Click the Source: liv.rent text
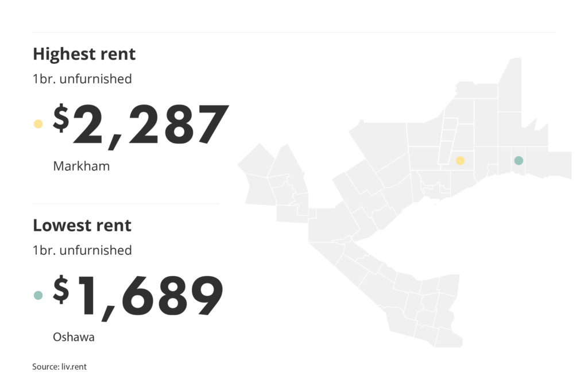 point(59,366)
